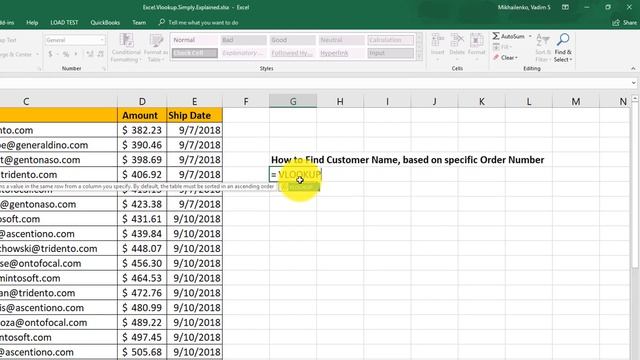Image resolution: width=640 pixels, height=360 pixels.
Task: Expand Merge & Center dropdown arrow
Action: 37,54
